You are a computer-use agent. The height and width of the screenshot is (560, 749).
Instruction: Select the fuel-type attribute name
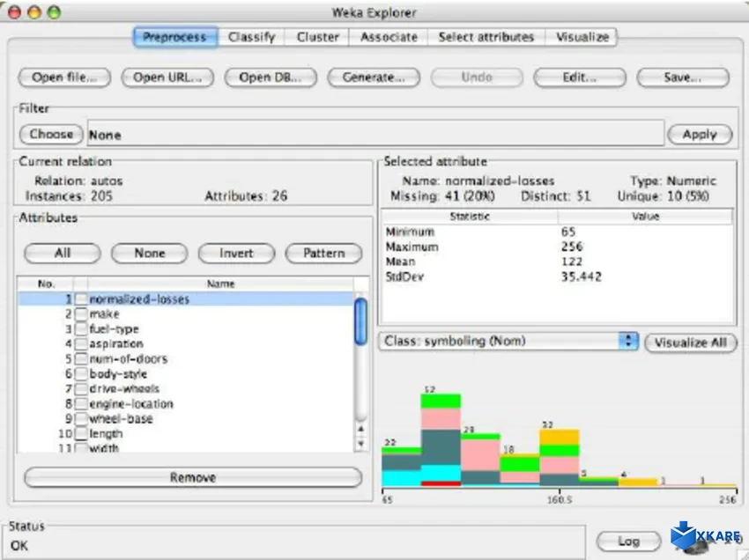(x=115, y=329)
